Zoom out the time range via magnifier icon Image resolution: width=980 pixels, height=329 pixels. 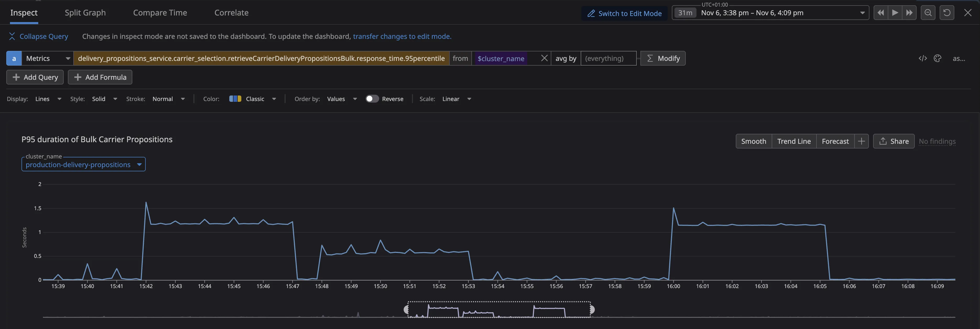(x=928, y=13)
